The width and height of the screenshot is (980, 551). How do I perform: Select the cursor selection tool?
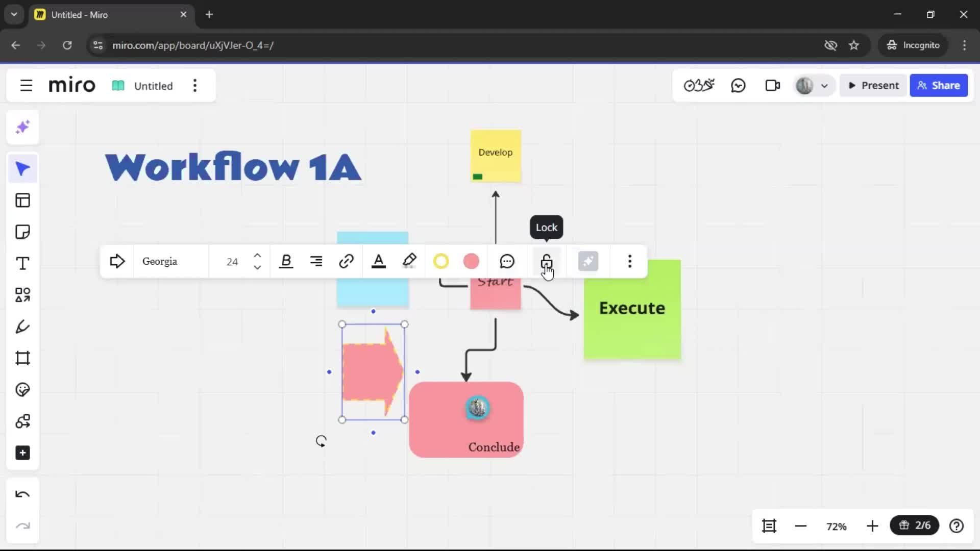[x=22, y=169]
